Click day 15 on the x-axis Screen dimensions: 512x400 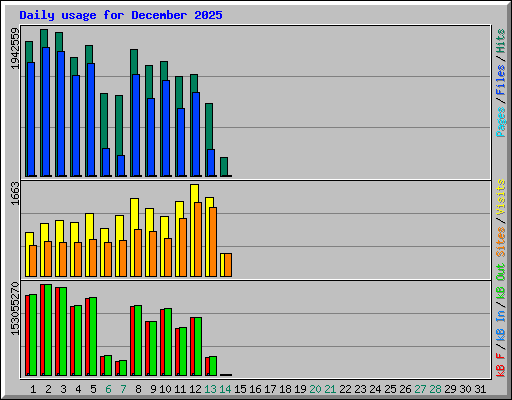point(240,389)
